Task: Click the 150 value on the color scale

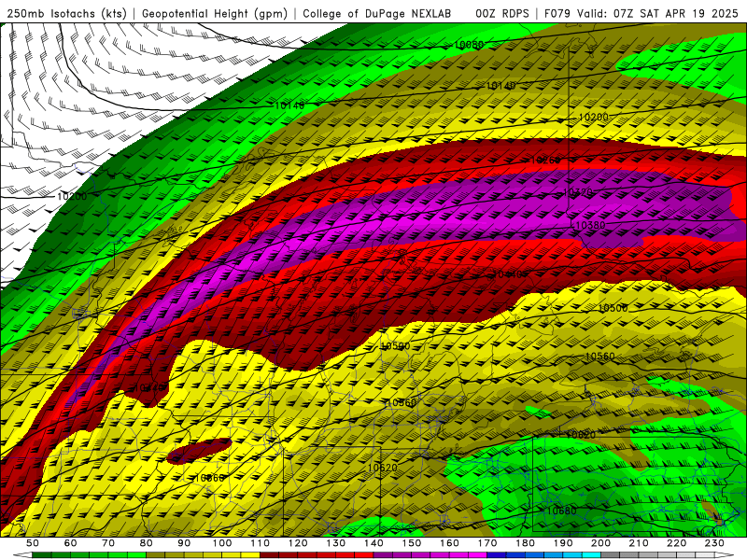Action: [411, 543]
